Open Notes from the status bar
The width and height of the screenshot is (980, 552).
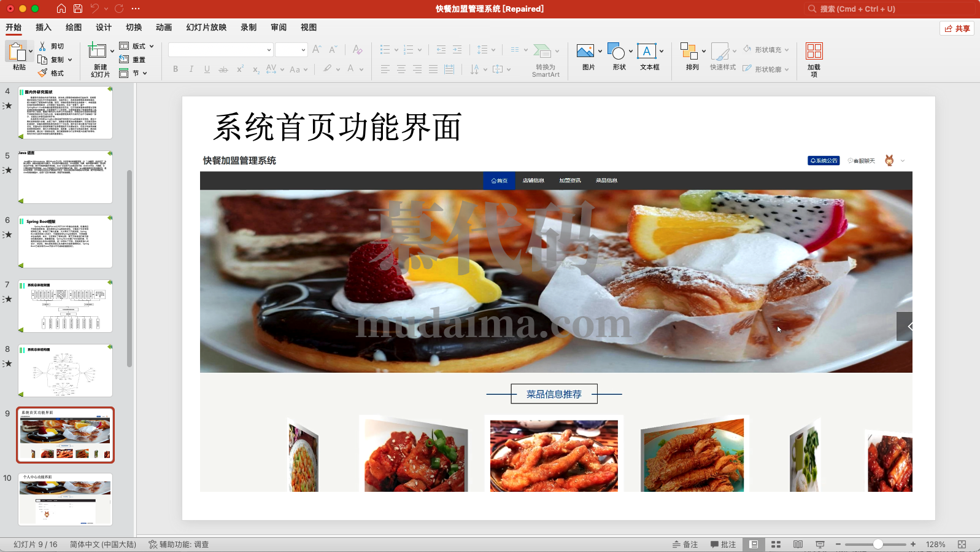(x=685, y=544)
